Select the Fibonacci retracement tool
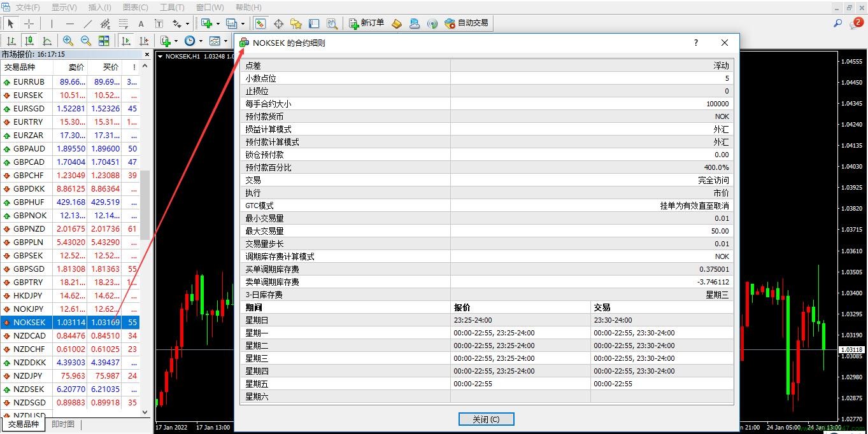The height and width of the screenshot is (434, 868). 123,24
